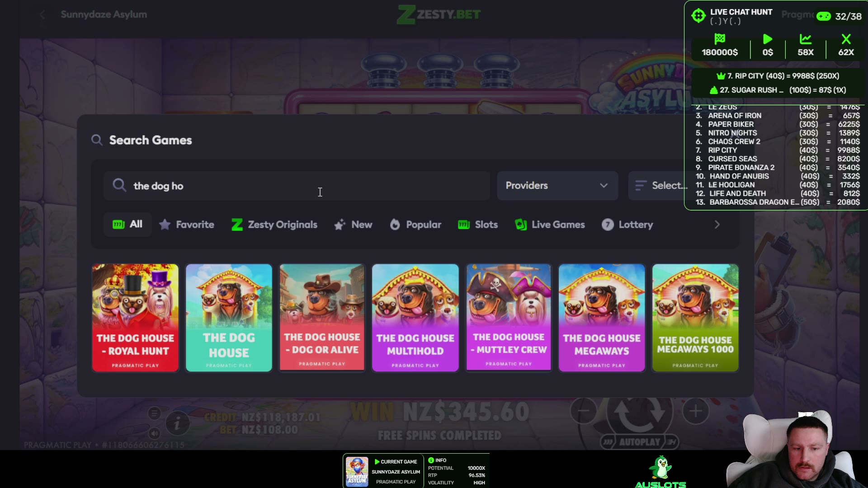Open the Select sort dropdown
Image resolution: width=868 pixels, height=488 pixels.
click(x=660, y=186)
